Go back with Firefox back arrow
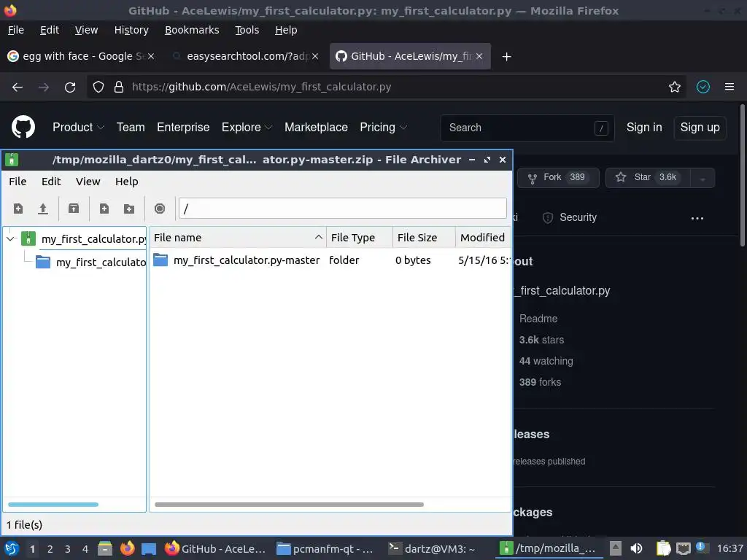This screenshot has height=560, width=747. click(18, 87)
